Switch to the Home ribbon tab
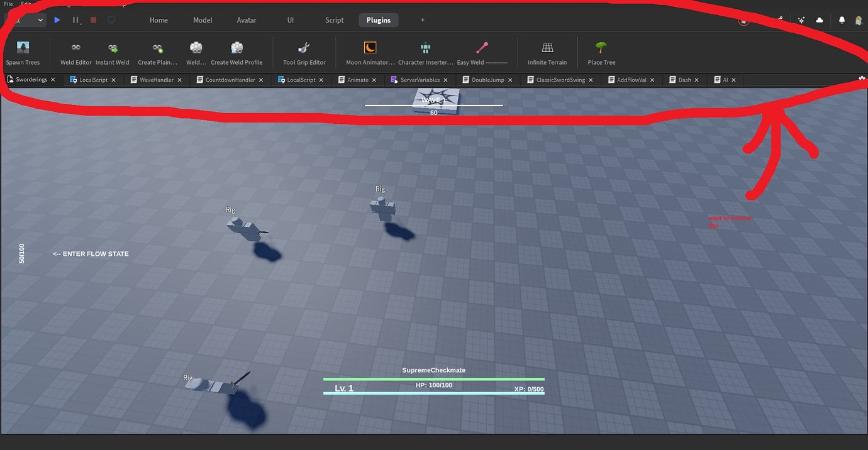The image size is (868, 450). 158,19
